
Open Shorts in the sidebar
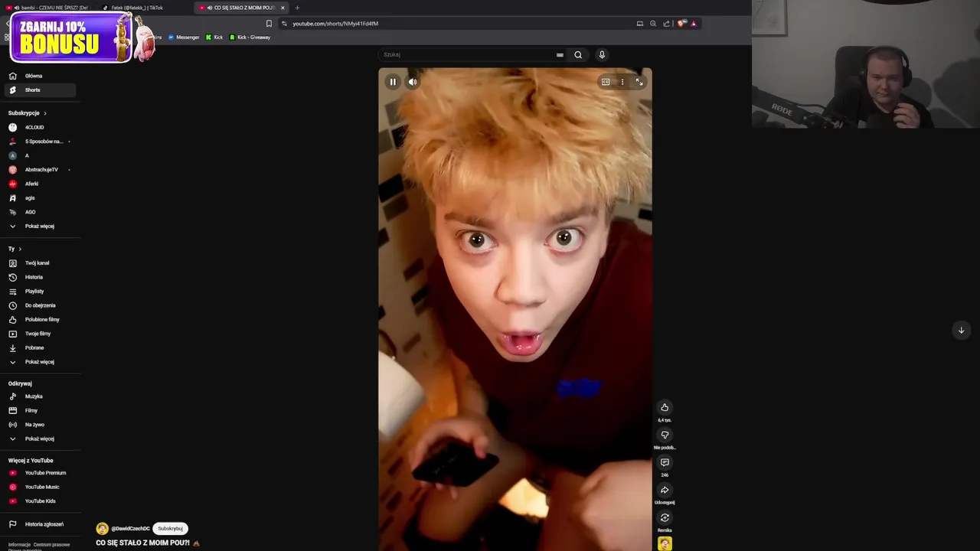tap(40, 90)
